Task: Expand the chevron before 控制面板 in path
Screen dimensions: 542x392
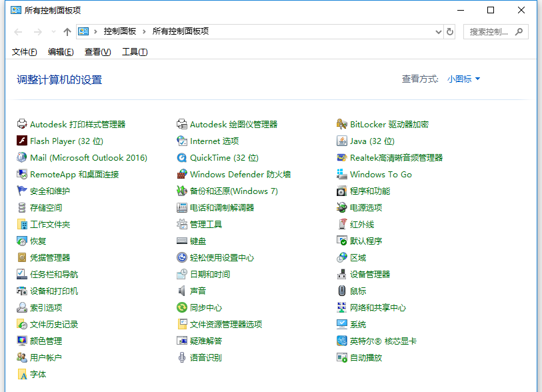Action: click(x=95, y=31)
